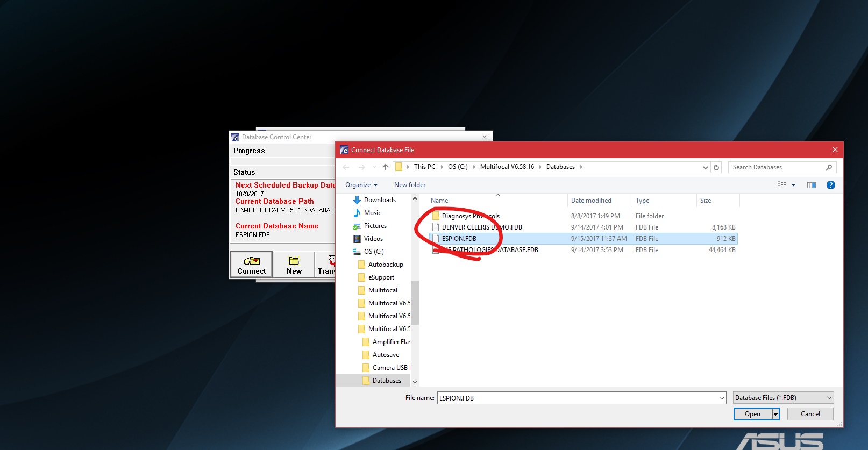Select Autosave folder in tree
The height and width of the screenshot is (450, 868).
[386, 355]
